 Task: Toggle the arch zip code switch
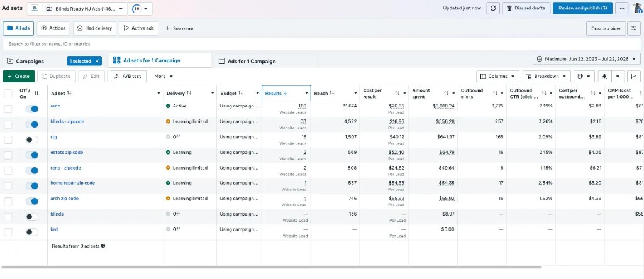(31, 201)
